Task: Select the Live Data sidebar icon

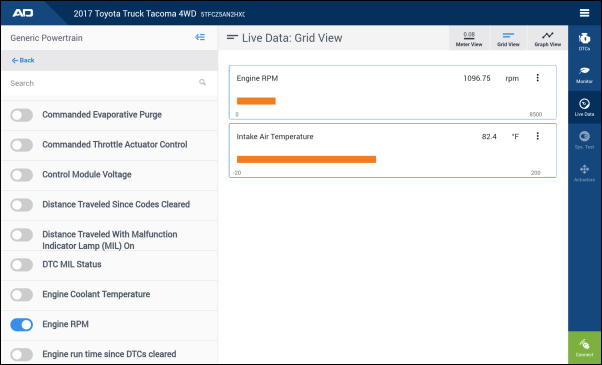Action: pyautogui.click(x=584, y=107)
